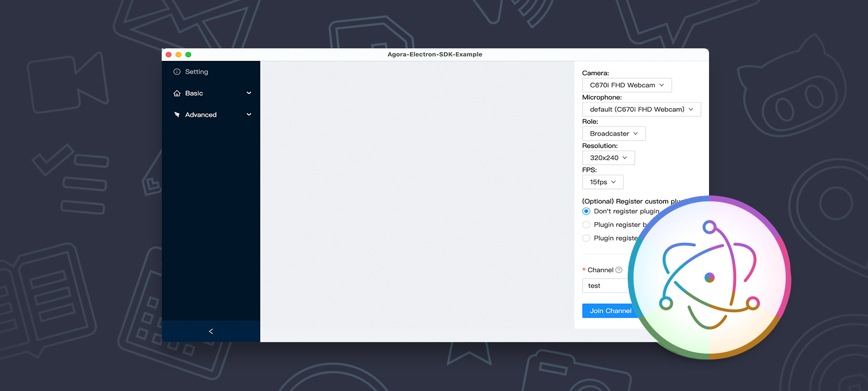Open the Setting menu item

click(211, 72)
